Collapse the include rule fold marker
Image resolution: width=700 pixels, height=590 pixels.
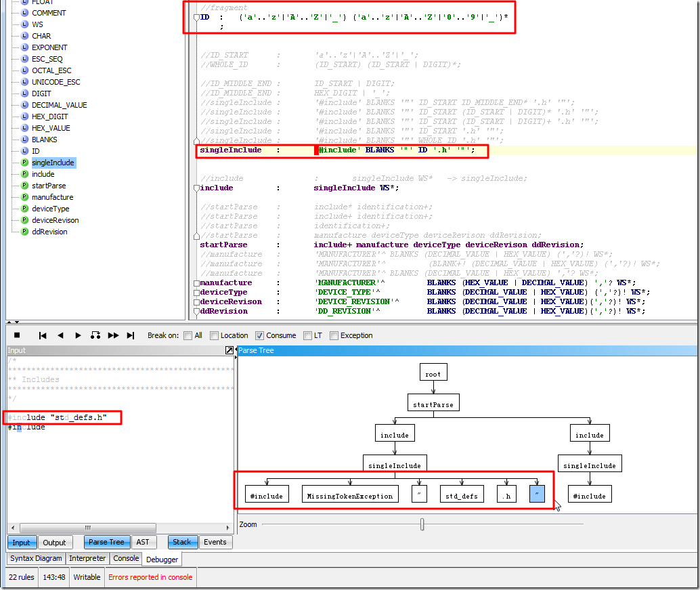tap(196, 188)
